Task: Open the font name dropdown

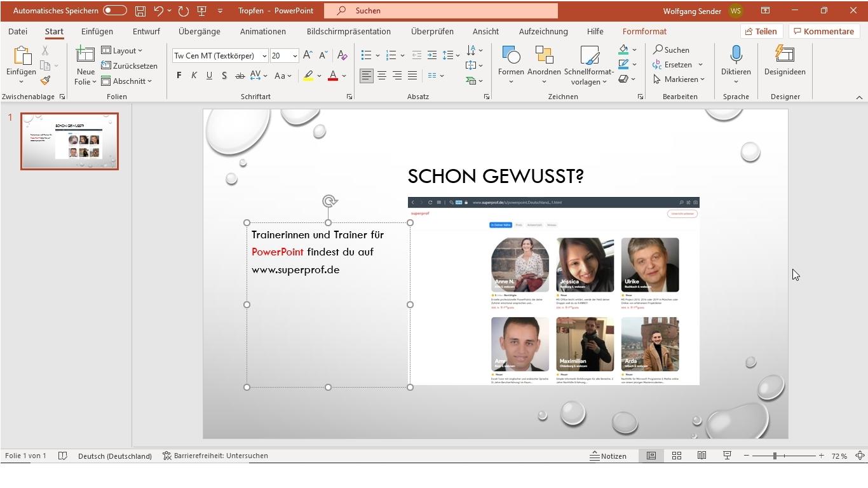Action: pos(264,56)
